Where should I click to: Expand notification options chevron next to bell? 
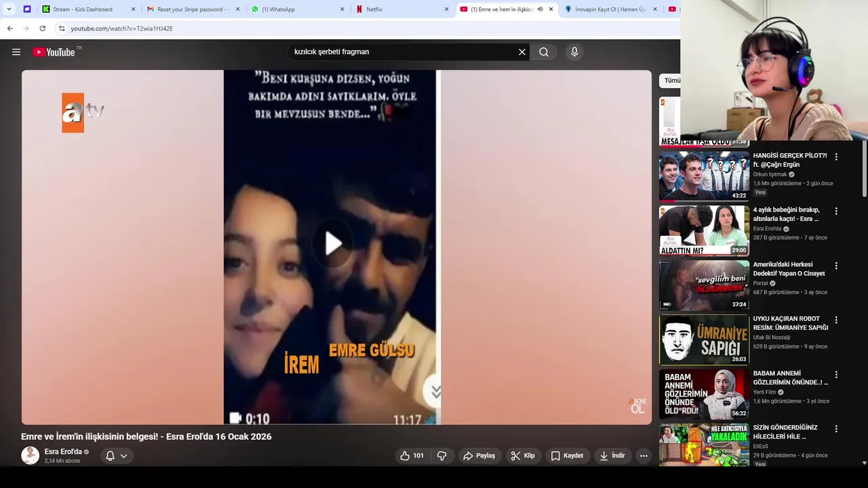click(123, 455)
